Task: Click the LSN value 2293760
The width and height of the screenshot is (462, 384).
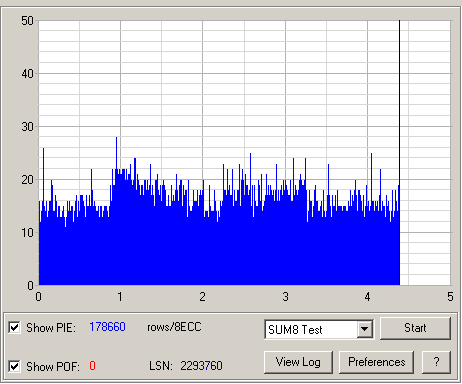Action: coord(201,366)
